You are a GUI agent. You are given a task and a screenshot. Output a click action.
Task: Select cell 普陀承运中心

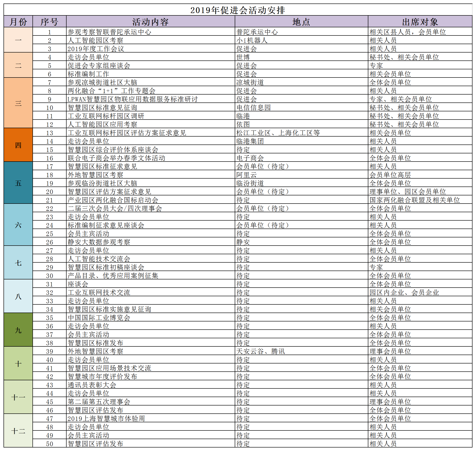[x=301, y=32]
